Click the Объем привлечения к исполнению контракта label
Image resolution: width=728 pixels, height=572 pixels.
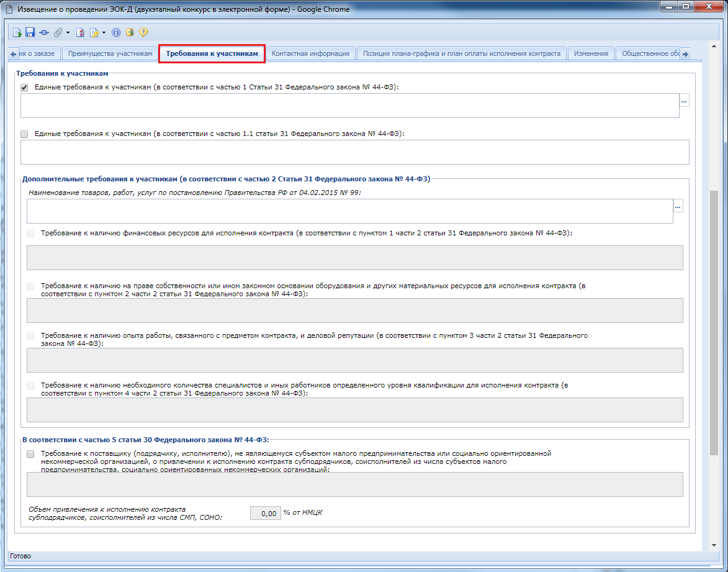(x=125, y=513)
